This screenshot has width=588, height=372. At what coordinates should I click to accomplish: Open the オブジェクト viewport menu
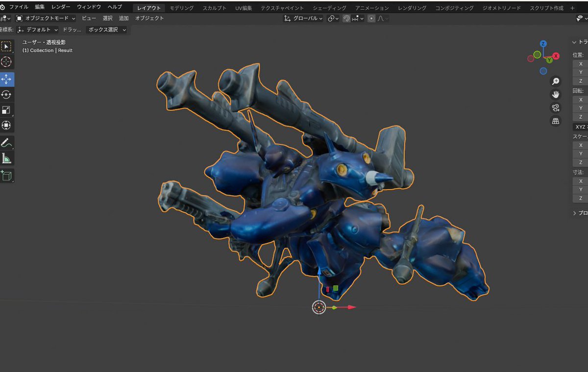point(149,18)
